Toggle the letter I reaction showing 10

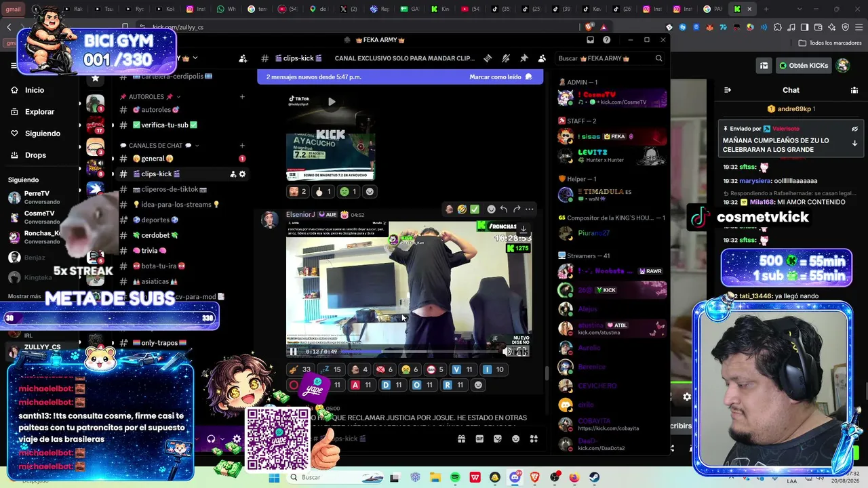tap(494, 369)
